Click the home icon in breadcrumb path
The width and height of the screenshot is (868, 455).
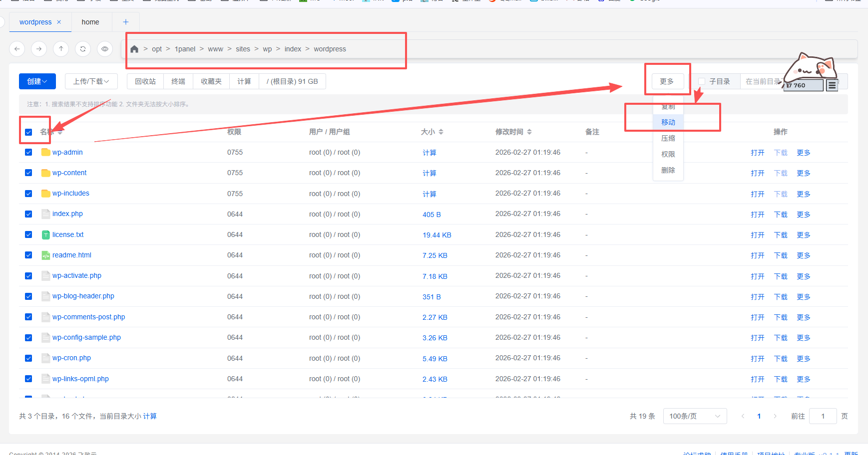pos(134,49)
